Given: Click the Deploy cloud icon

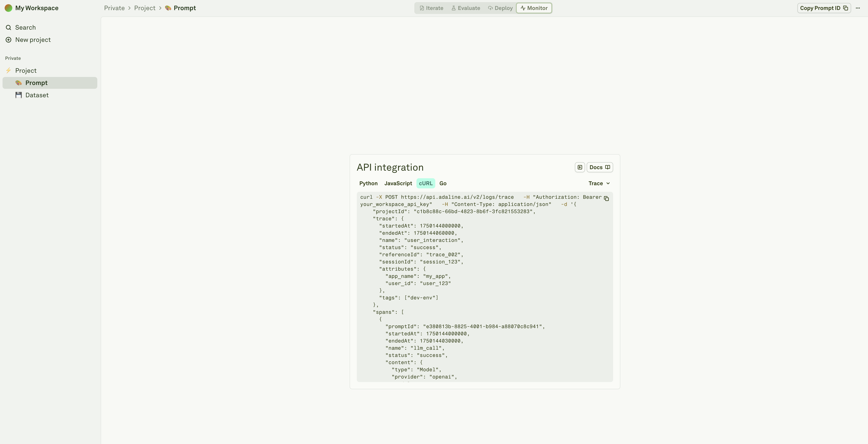Looking at the screenshot, I should tap(490, 8).
